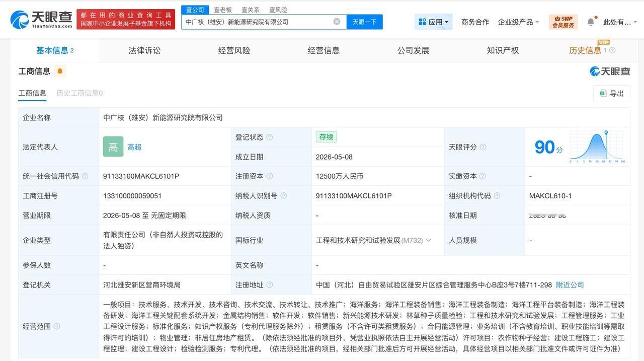644x361 pixels.
Task: Clear the search field text
Action: click(337, 22)
